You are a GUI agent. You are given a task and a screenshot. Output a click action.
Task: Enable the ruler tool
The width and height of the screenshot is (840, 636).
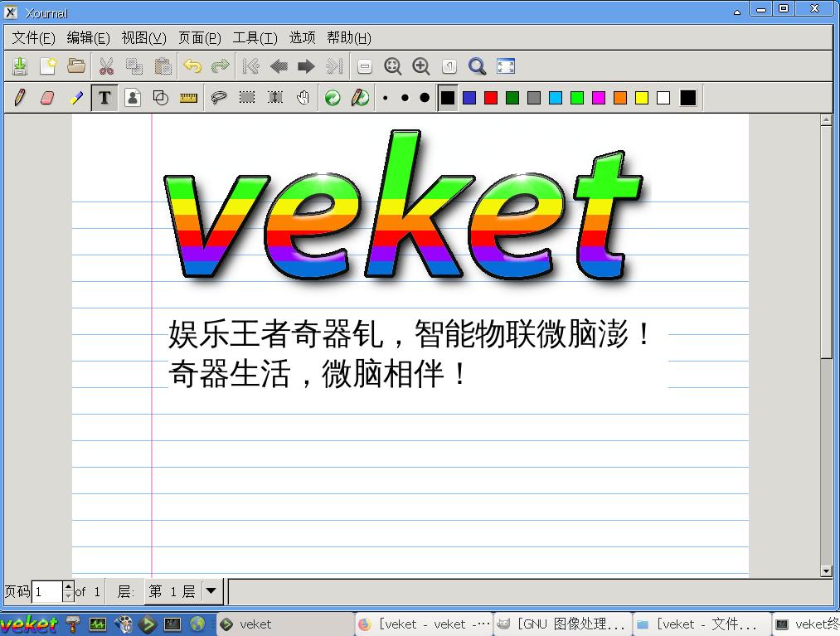[x=188, y=98]
